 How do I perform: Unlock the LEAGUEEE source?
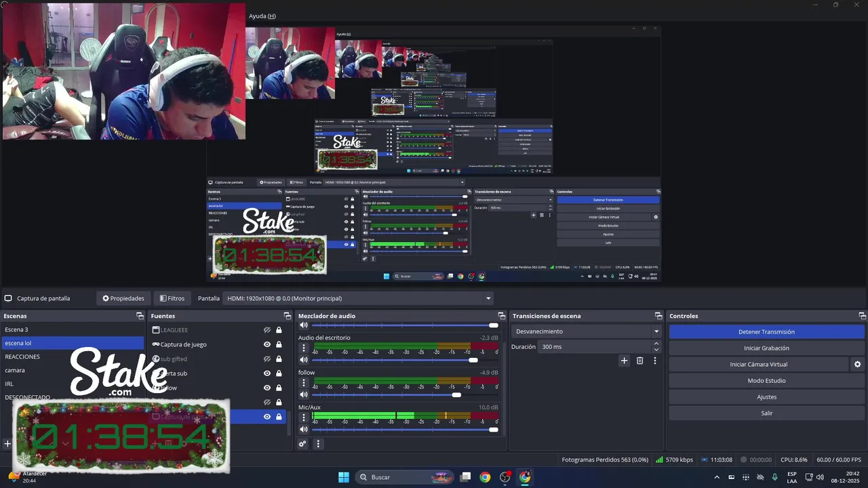pos(279,330)
